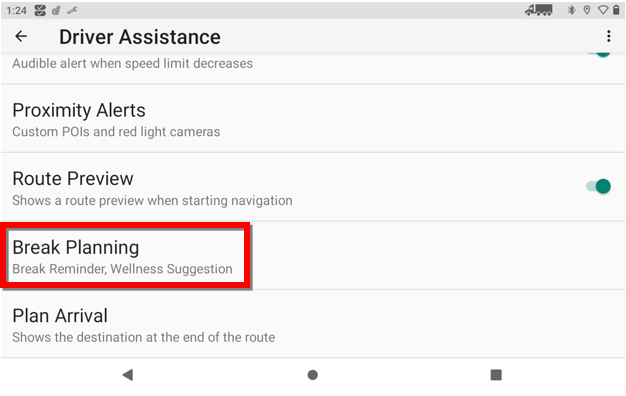626x396 pixels.
Task: Tap the battery status icon
Action: (616, 10)
